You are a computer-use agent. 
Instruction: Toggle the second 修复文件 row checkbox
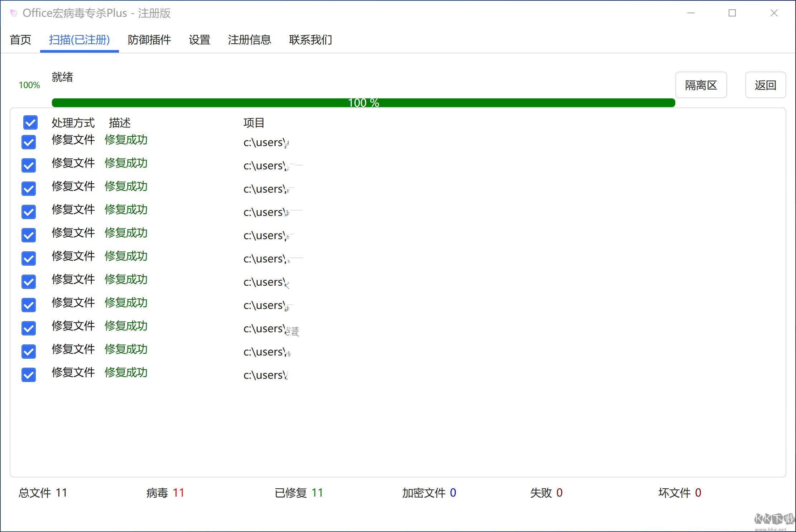29,165
